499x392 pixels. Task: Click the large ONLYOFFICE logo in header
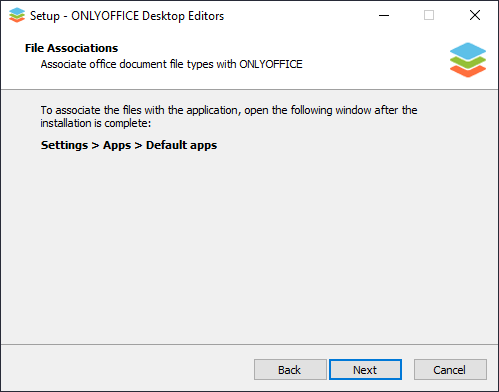(x=468, y=60)
